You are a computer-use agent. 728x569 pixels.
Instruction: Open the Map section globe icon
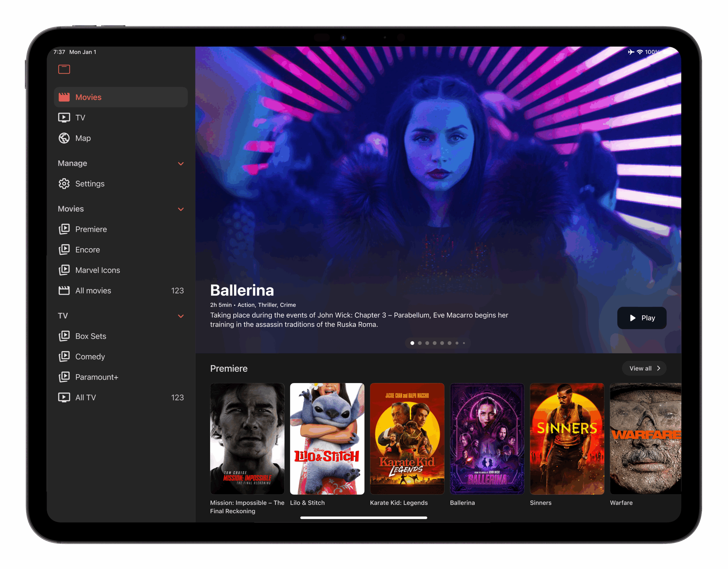click(x=64, y=138)
